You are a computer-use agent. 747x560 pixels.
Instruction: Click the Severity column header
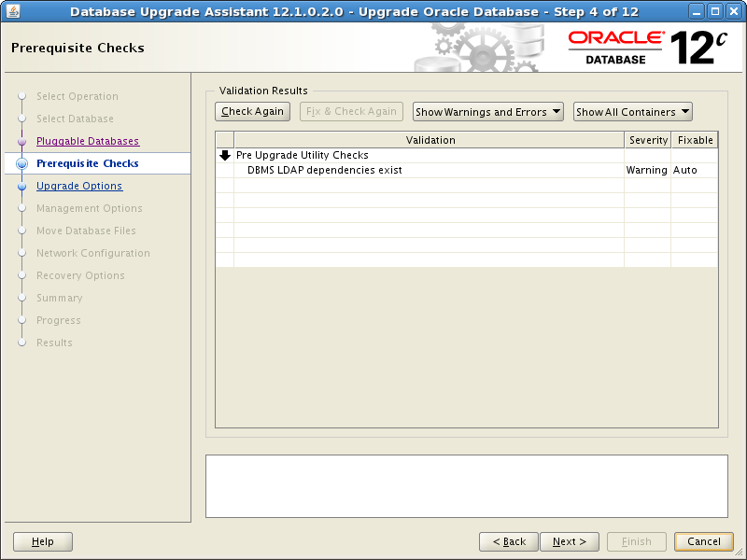click(648, 140)
